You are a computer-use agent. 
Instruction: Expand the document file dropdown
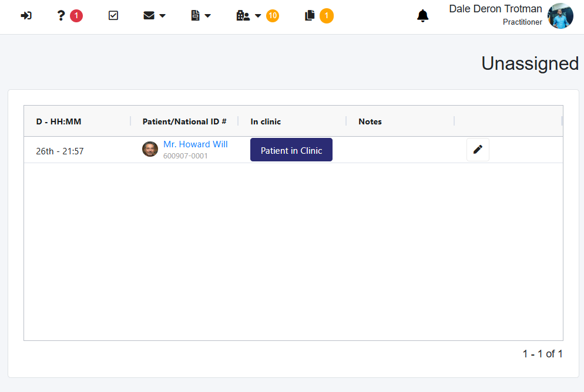pos(201,16)
